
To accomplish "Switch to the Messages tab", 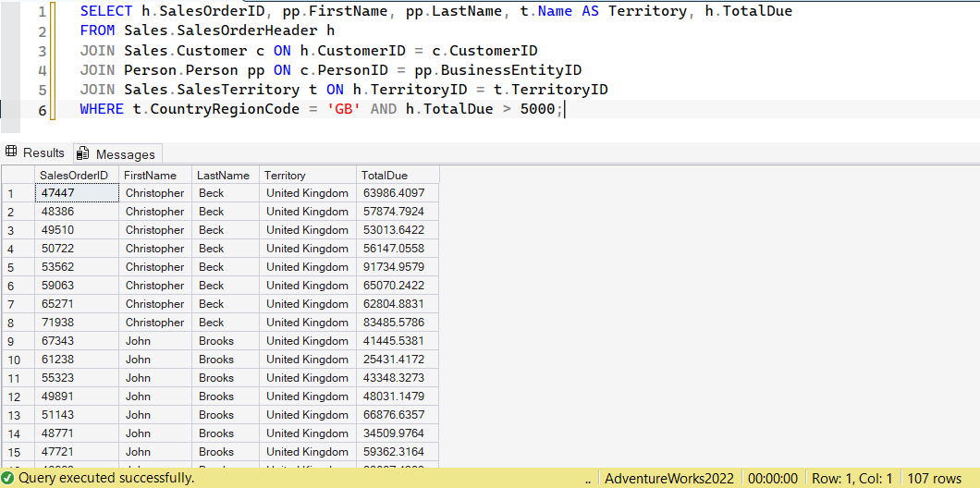I will (x=117, y=153).
